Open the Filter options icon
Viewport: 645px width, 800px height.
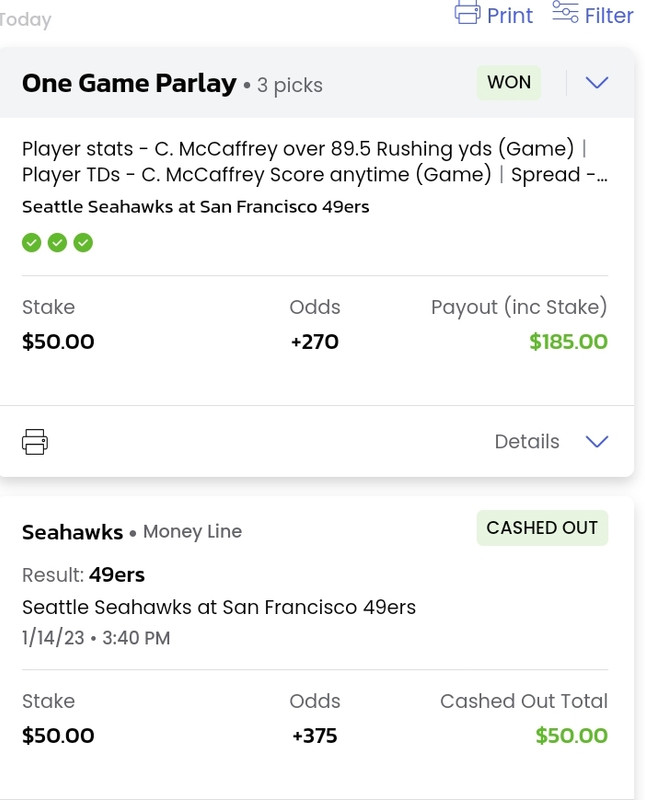click(x=565, y=12)
